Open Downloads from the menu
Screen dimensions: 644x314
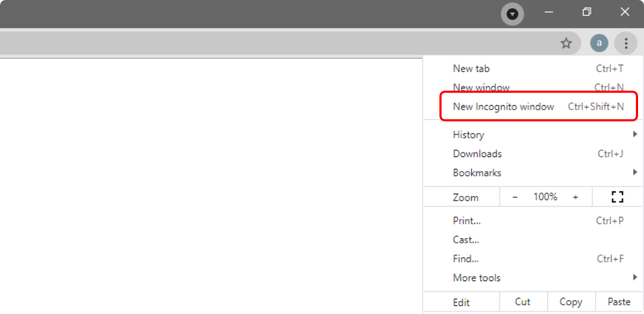(477, 154)
